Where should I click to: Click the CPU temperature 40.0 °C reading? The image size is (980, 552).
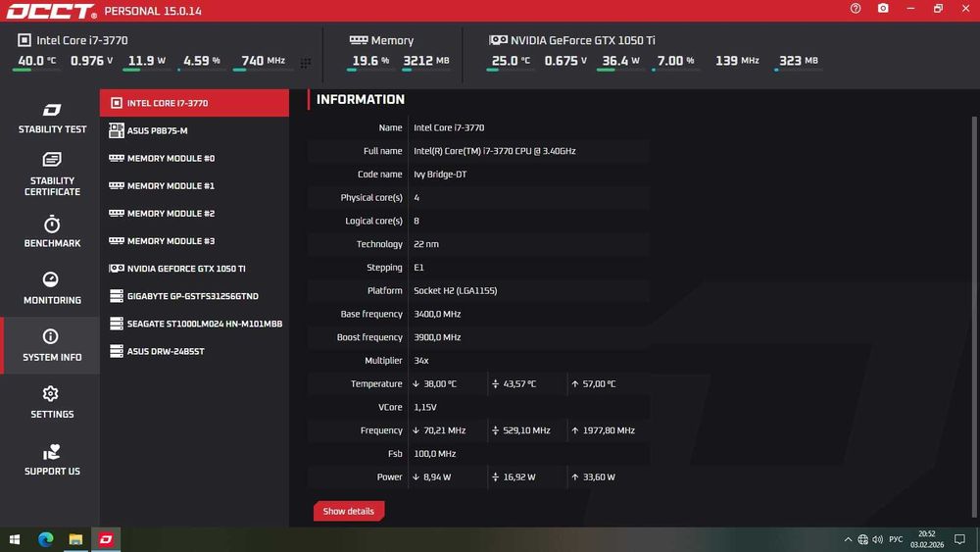37,61
